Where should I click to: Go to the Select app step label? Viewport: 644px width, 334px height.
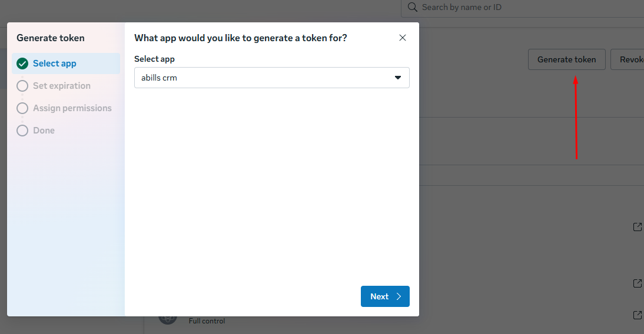pos(55,64)
